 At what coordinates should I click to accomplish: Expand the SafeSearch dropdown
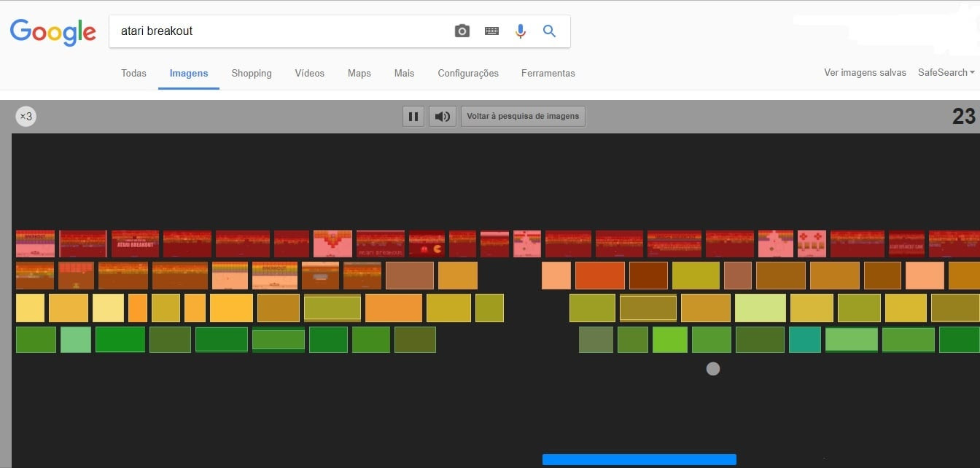coord(946,72)
